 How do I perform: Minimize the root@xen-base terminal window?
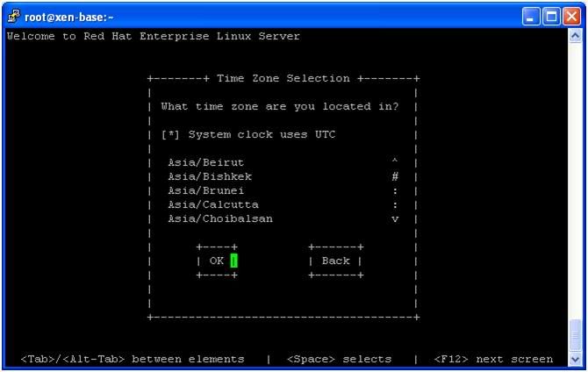point(531,17)
